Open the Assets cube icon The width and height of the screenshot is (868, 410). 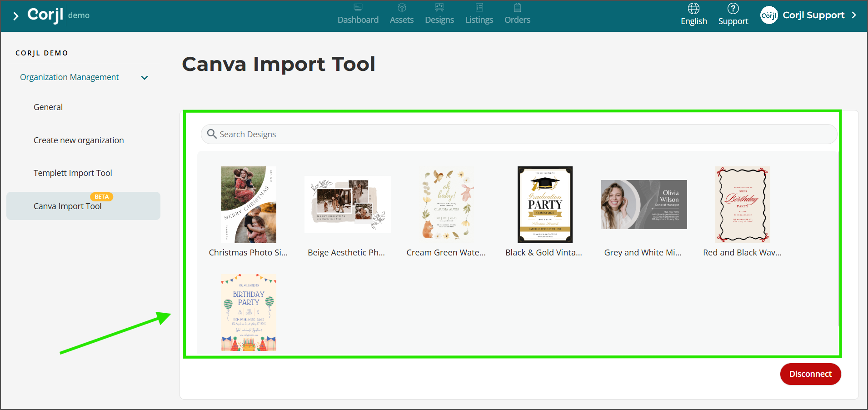[402, 7]
